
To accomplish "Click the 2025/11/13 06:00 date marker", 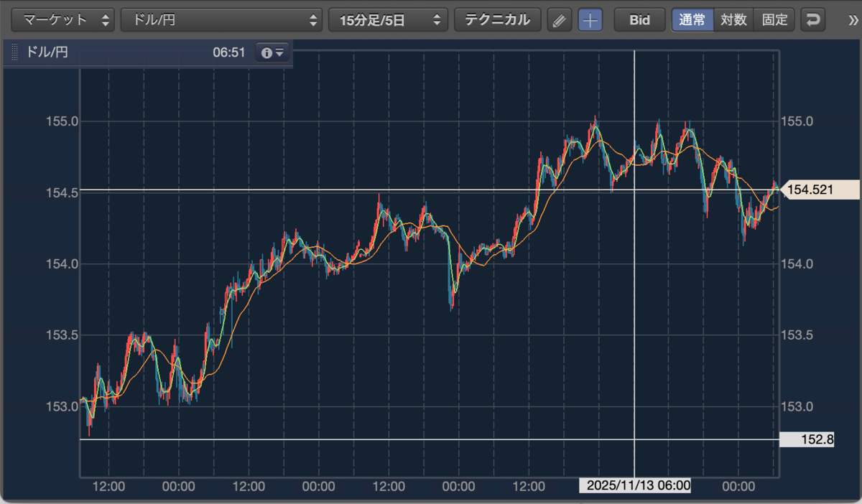I will 635,486.
